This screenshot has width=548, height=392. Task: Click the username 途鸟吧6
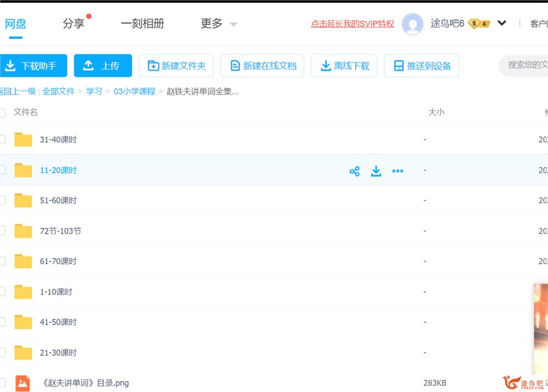447,24
